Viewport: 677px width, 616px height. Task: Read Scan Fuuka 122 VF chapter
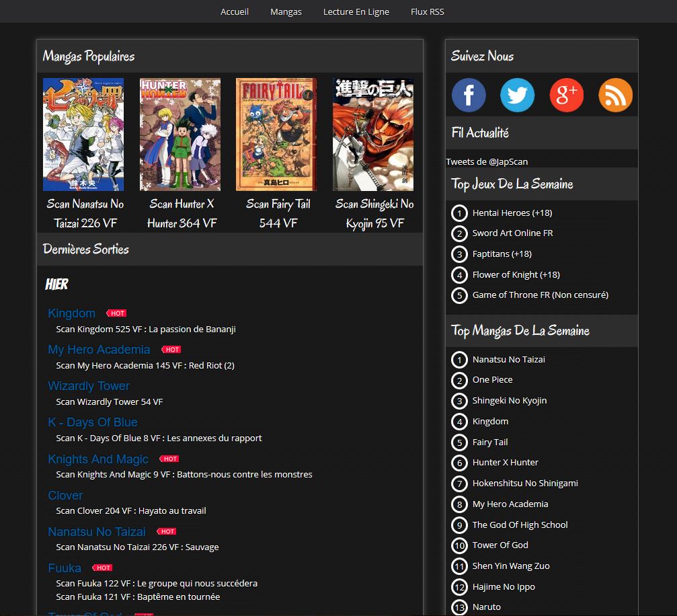[x=157, y=583]
